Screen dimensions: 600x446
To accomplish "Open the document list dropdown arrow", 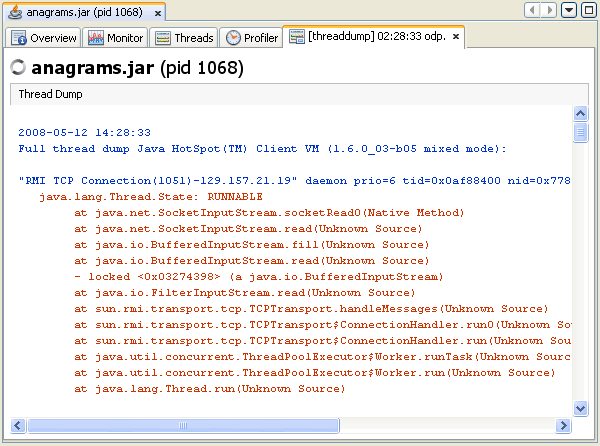I will [568, 10].
